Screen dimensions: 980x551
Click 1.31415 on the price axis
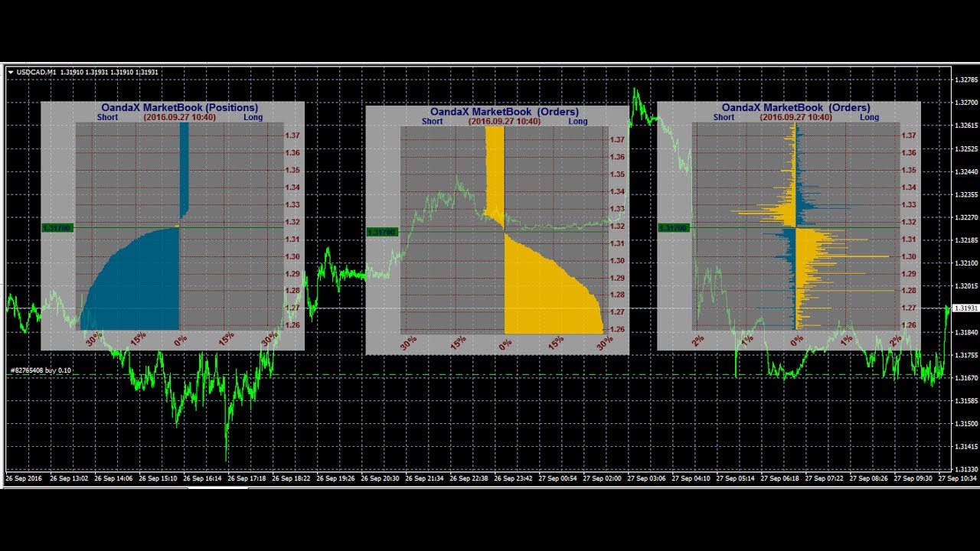pos(965,446)
